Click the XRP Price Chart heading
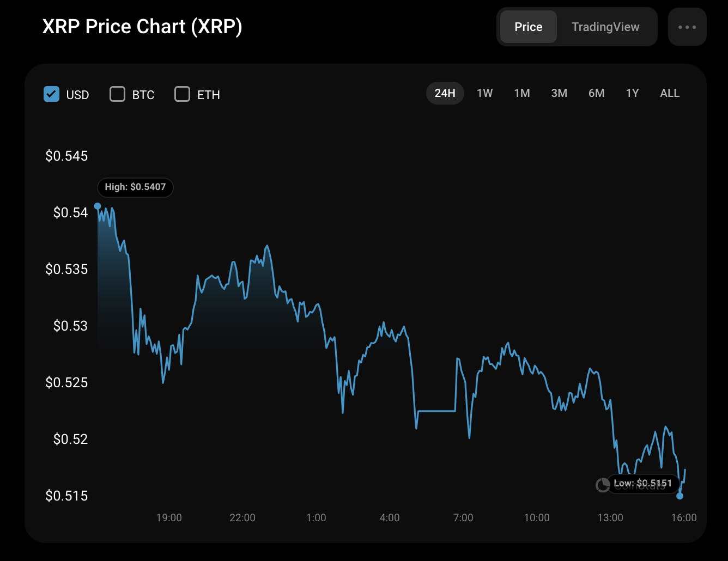728x561 pixels. click(x=142, y=27)
